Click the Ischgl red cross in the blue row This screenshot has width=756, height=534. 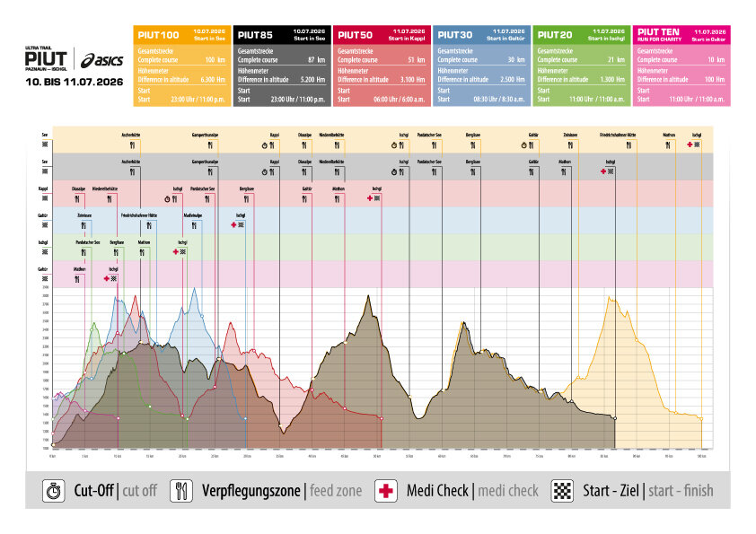(233, 224)
